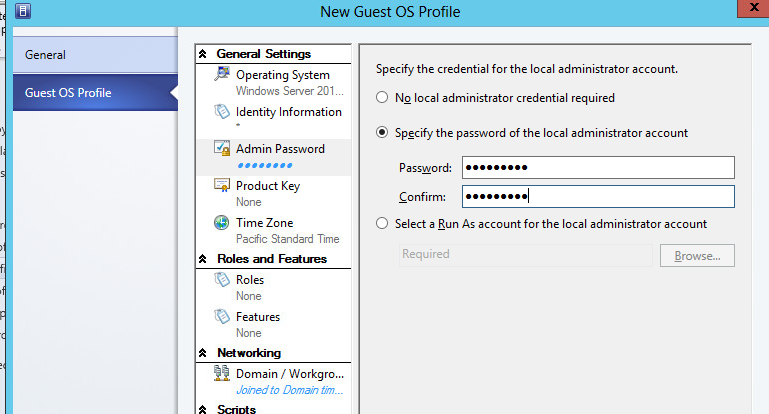Focus the Confirm password field
Viewport: 769px width, 414px height.
tap(598, 197)
